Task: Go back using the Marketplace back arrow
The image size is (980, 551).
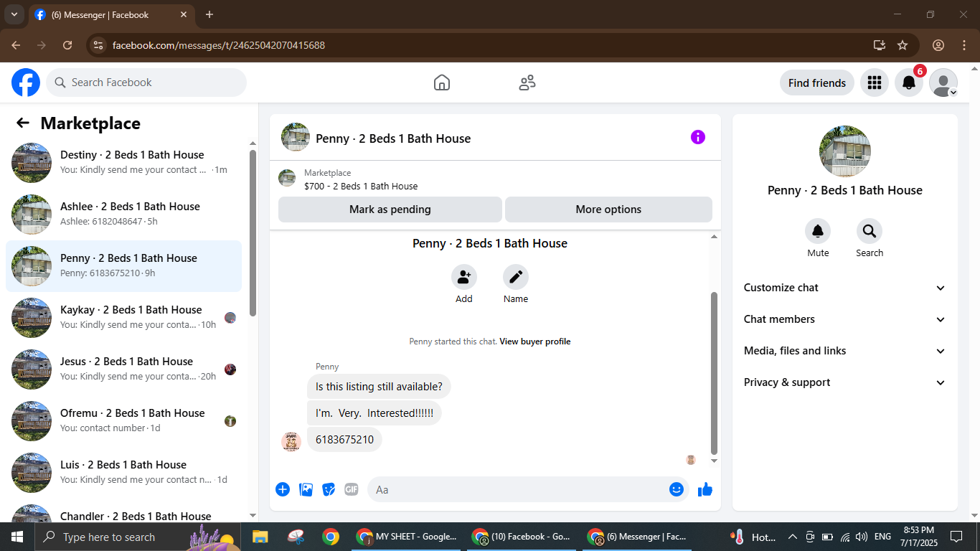Action: 23,123
